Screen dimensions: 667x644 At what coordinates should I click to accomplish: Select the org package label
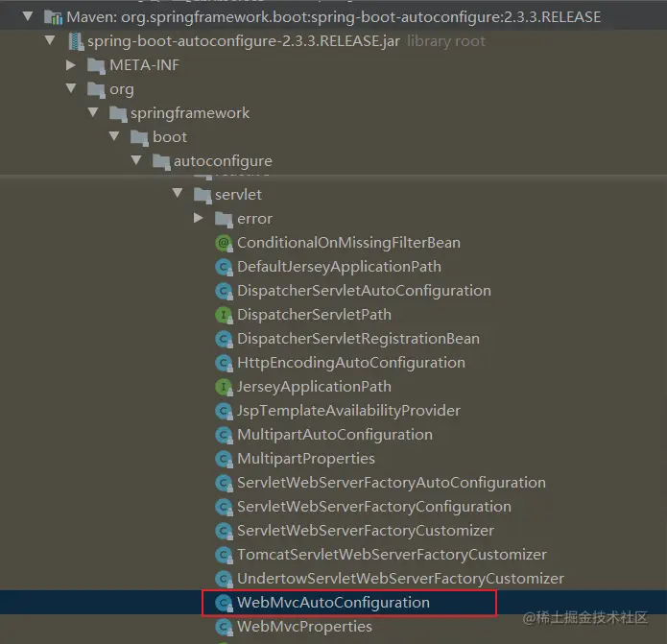(x=122, y=90)
